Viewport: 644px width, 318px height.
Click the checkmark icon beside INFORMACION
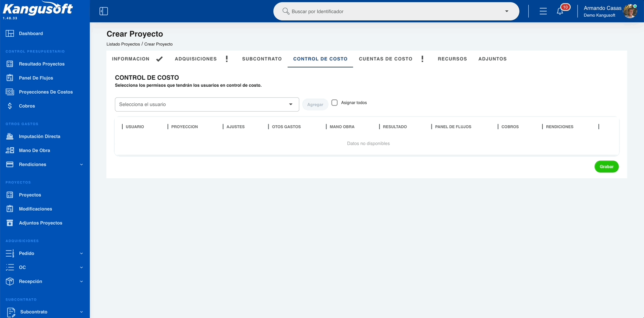point(159,59)
